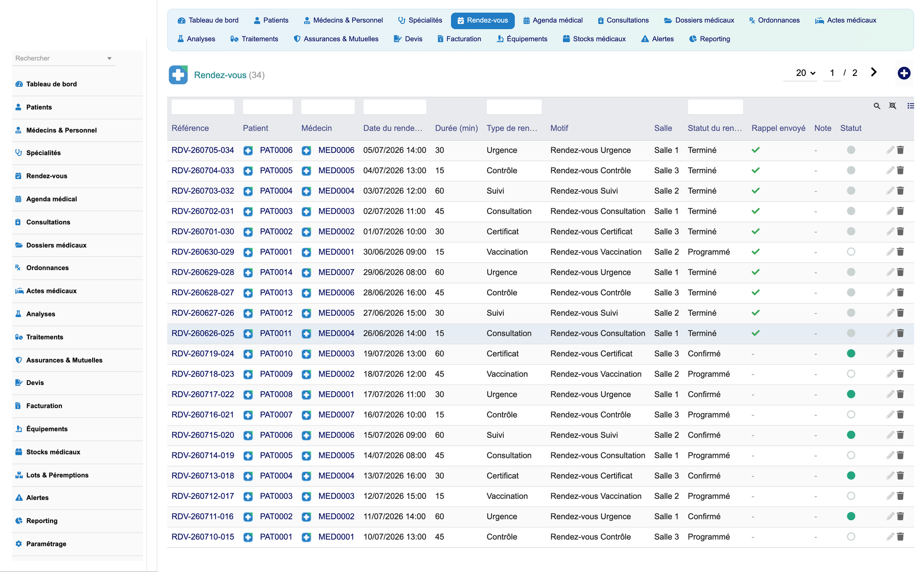Open Facturation in top navigation
Image resolution: width=924 pixels, height=572 pixels.
[x=459, y=39]
